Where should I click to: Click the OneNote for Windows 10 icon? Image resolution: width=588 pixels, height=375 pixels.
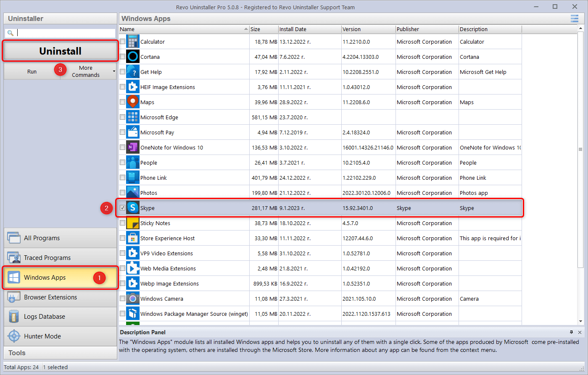click(133, 147)
